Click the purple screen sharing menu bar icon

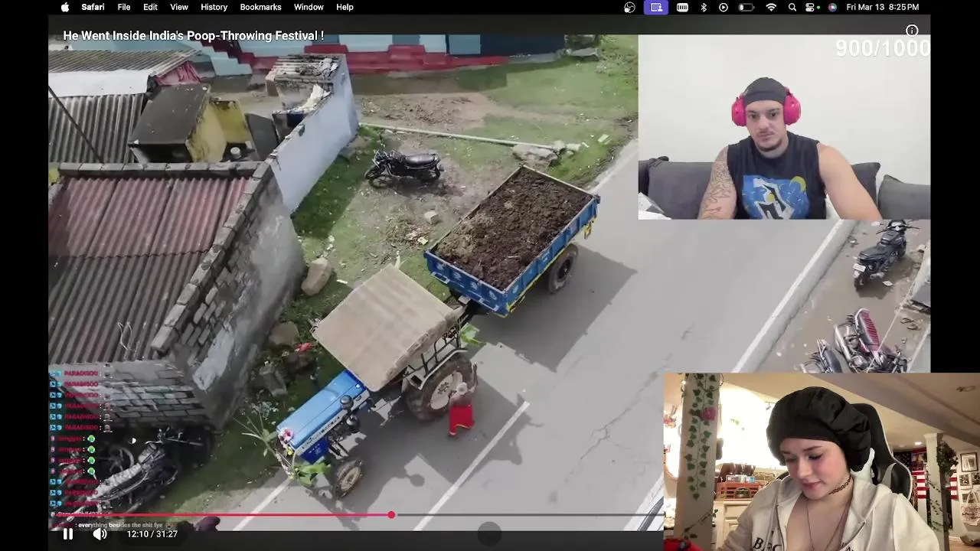click(656, 7)
